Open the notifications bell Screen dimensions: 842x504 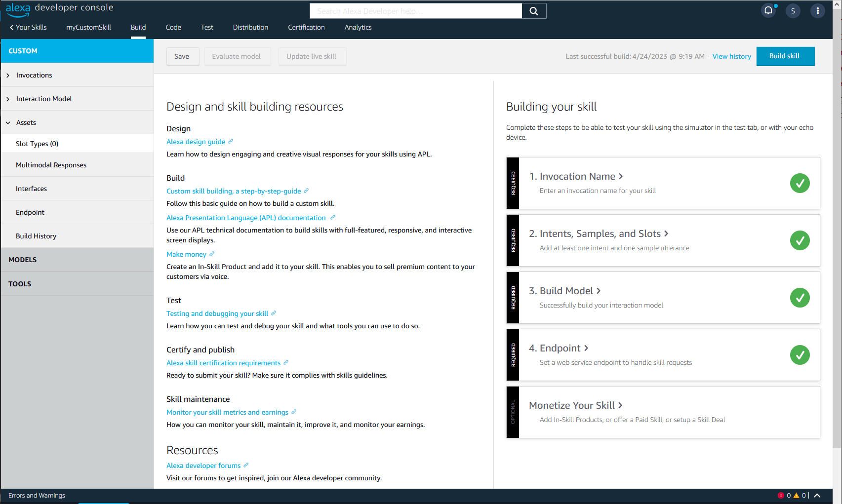[x=768, y=10]
